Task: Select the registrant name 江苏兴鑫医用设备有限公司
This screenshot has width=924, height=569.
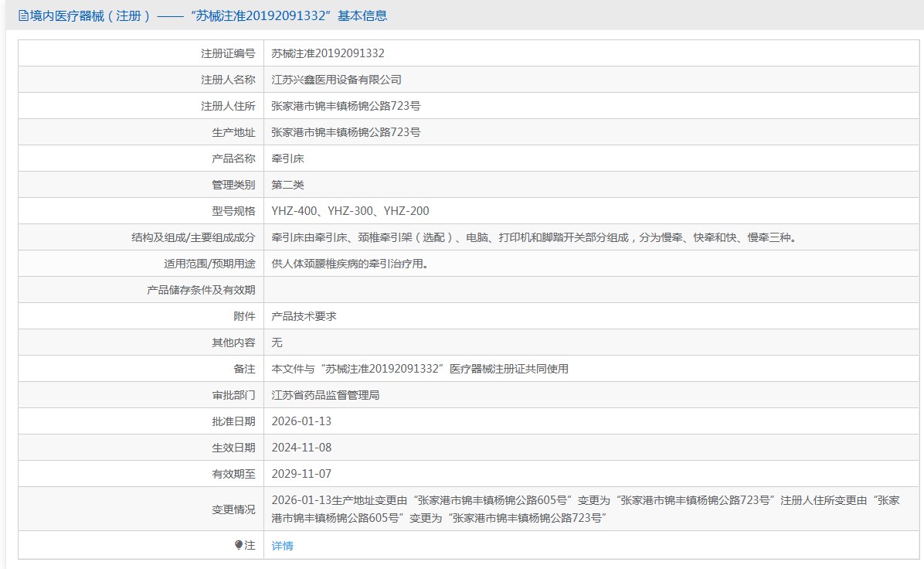Action: [336, 80]
